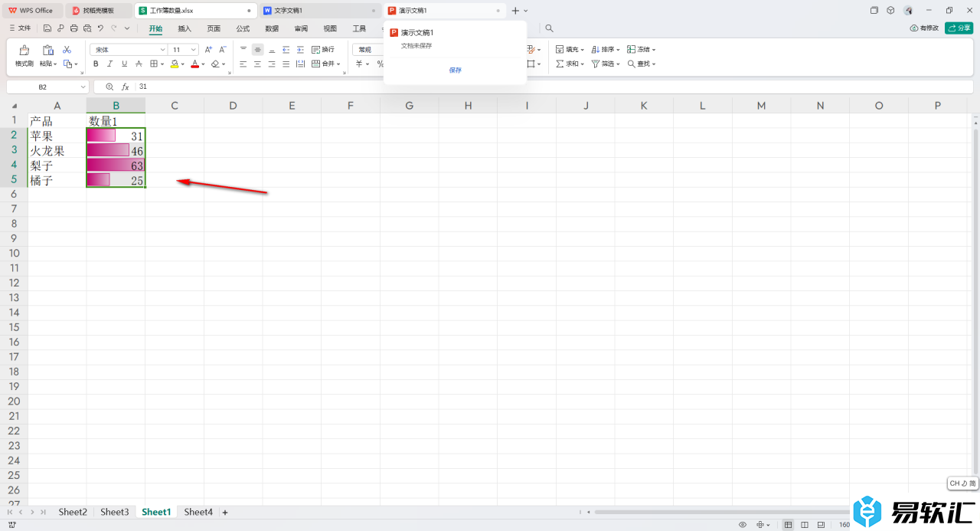Viewport: 980px width, 531px height.
Task: Align text left
Action: pos(243,64)
